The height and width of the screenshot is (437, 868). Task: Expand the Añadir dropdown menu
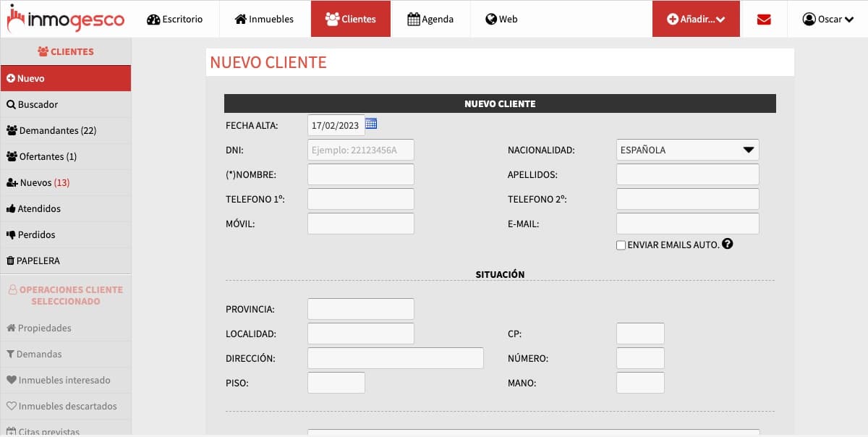(696, 19)
